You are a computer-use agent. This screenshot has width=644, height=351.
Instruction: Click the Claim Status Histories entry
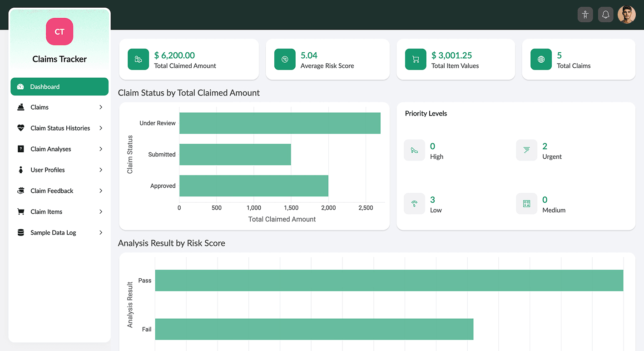tap(59, 128)
